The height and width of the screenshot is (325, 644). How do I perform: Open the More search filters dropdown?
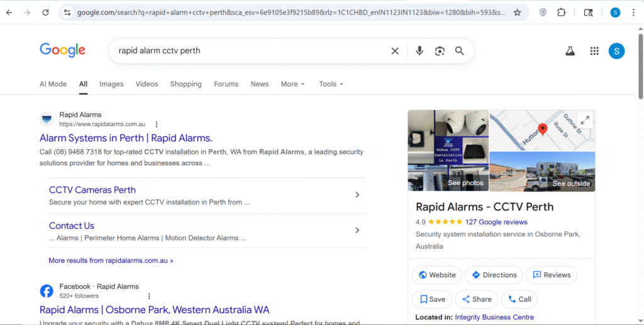pyautogui.click(x=293, y=84)
